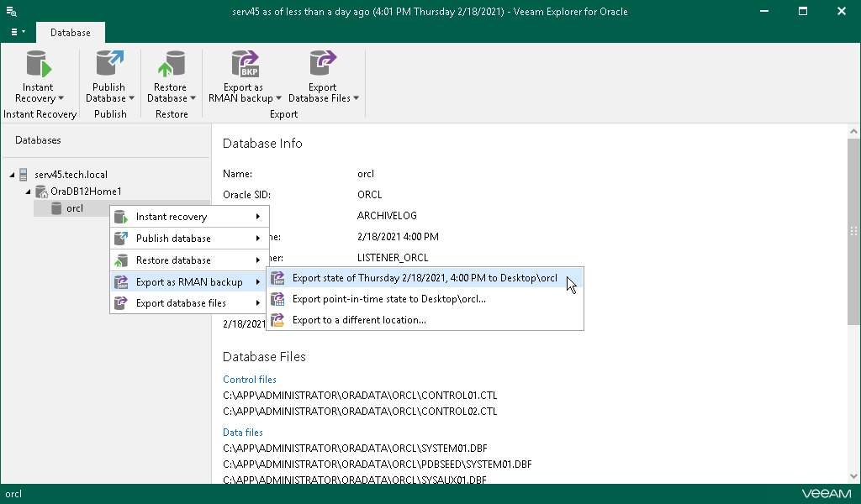Click the CONTROL01.CTL file path
The height and width of the screenshot is (504, 861).
(x=360, y=396)
